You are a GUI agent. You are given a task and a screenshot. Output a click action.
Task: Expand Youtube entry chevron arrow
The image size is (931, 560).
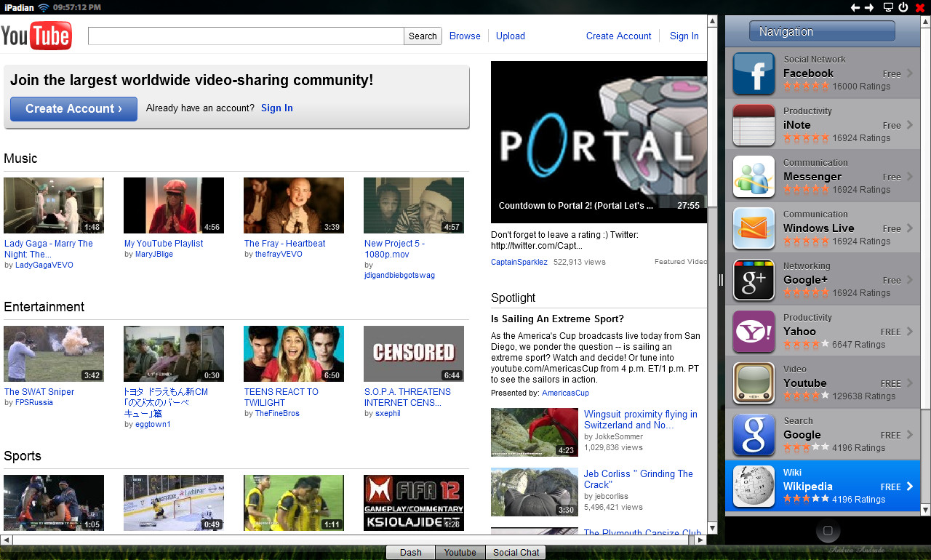click(909, 383)
